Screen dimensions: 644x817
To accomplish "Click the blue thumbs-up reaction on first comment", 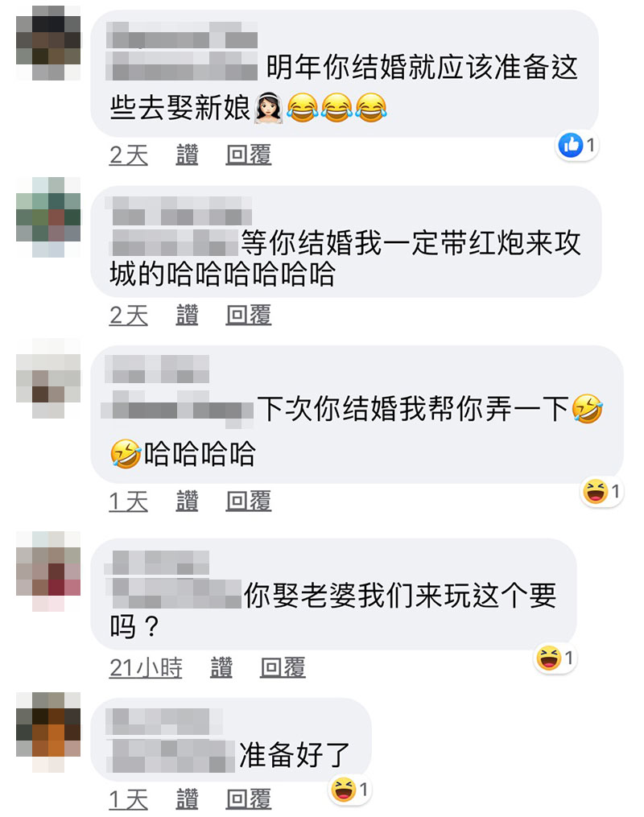I will 576,145.
